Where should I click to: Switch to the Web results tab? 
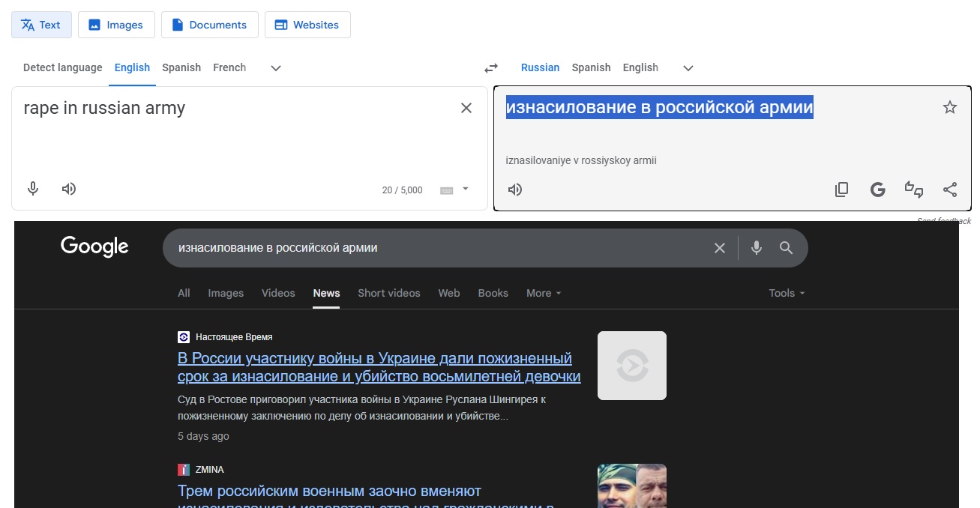[x=449, y=293]
